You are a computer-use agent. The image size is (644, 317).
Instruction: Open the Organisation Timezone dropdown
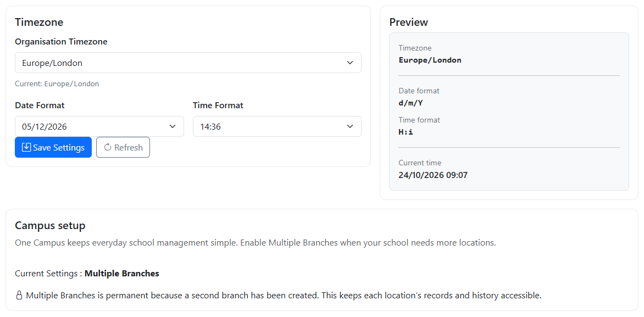(x=188, y=63)
